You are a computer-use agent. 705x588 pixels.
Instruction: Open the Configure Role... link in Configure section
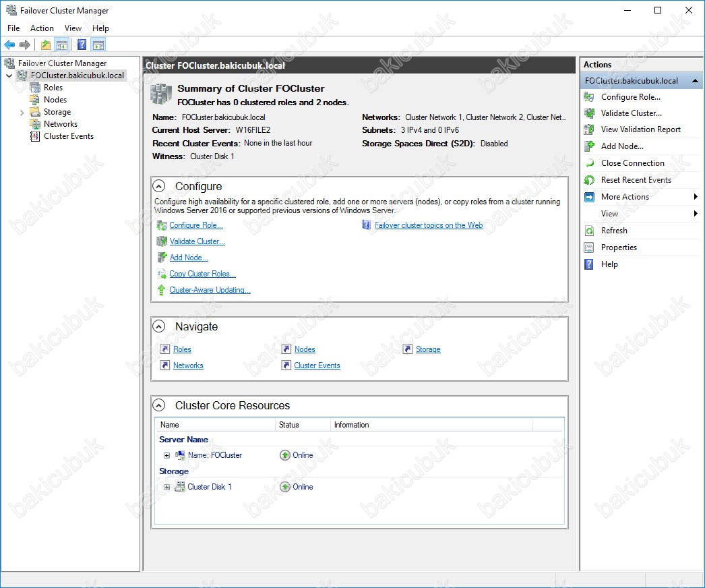point(196,225)
